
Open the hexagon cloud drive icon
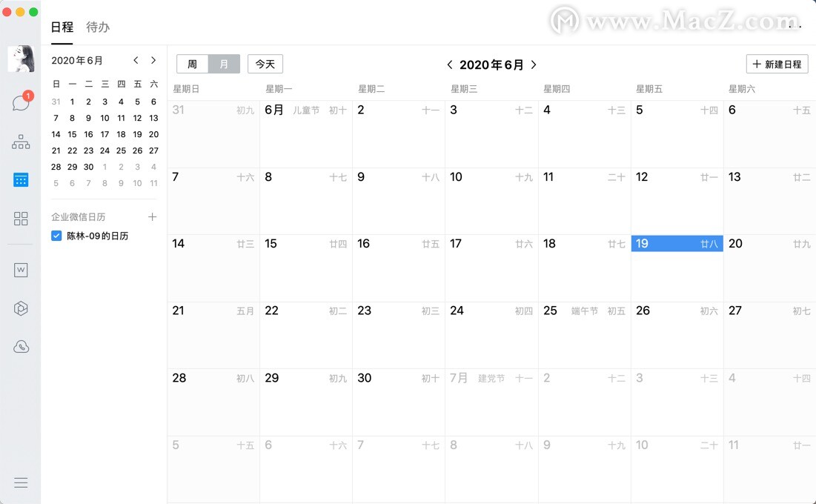[x=21, y=308]
